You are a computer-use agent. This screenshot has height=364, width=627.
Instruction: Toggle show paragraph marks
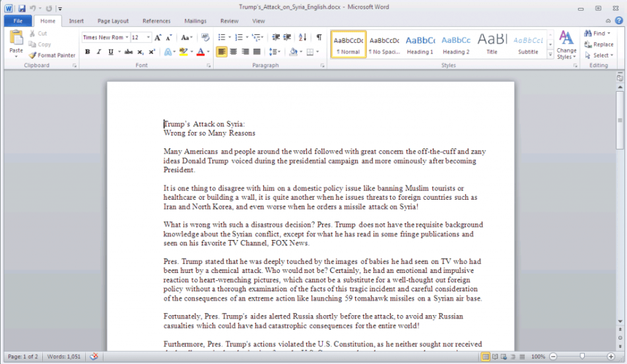[x=319, y=38]
